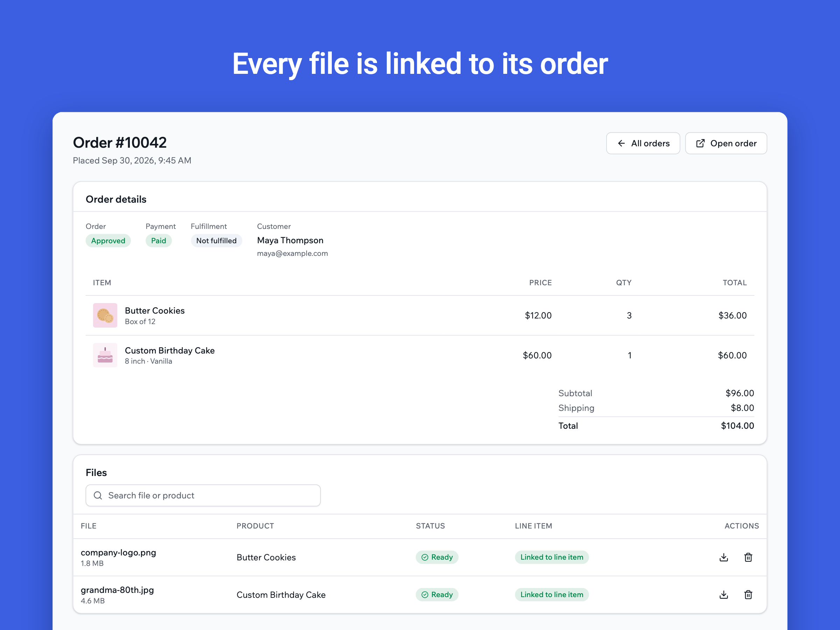
Task: Click the Paid payment badge
Action: click(x=158, y=241)
